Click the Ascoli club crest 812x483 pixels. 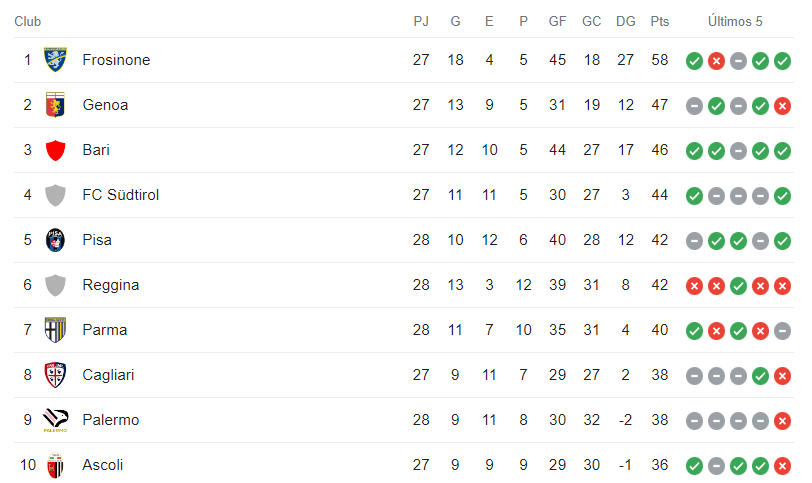pos(55,465)
